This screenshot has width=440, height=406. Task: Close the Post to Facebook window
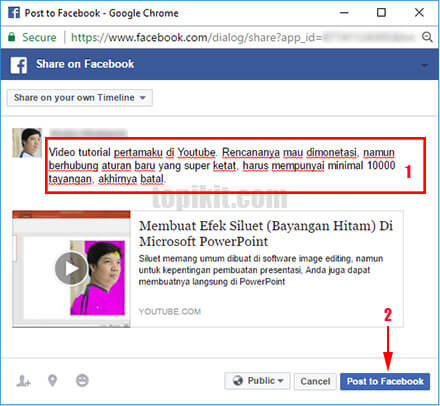419,13
